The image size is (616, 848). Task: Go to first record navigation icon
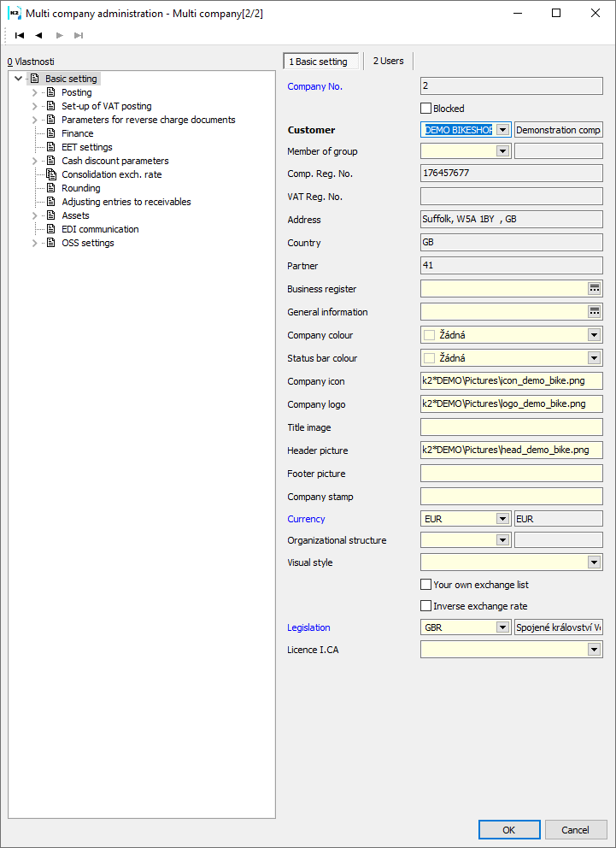[20, 36]
